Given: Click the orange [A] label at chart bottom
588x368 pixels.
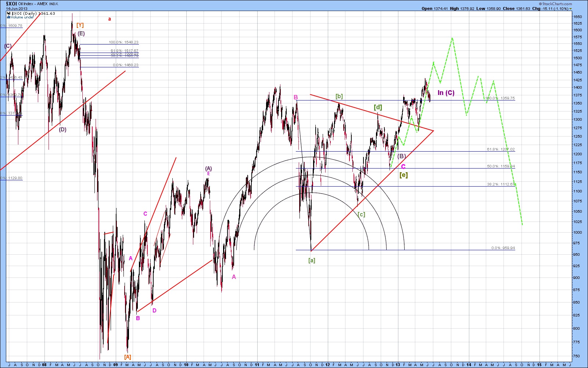Looking at the screenshot, I should click(x=128, y=357).
